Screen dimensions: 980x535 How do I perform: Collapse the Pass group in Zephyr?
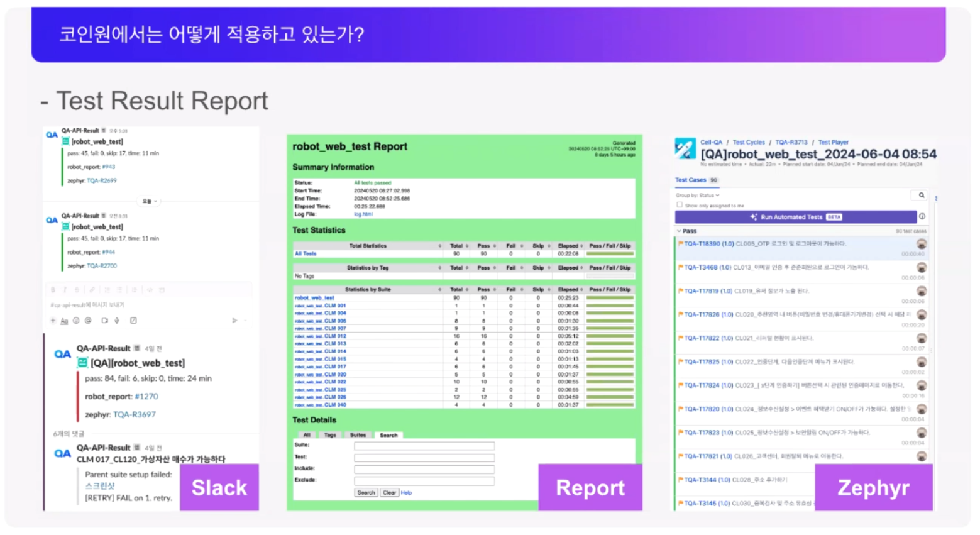(679, 231)
